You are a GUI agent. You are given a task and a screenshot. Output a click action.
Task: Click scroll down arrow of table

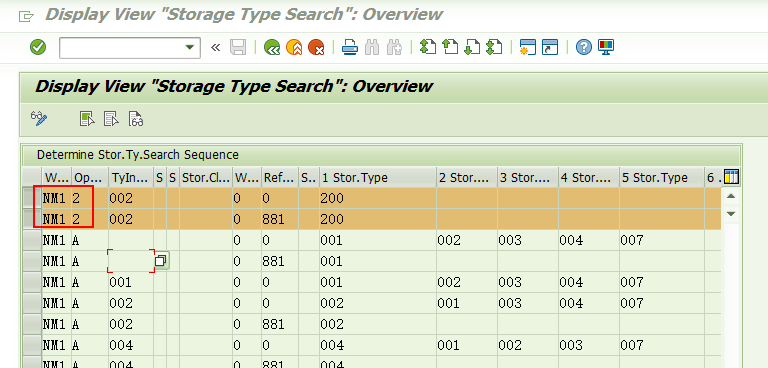pos(731,214)
